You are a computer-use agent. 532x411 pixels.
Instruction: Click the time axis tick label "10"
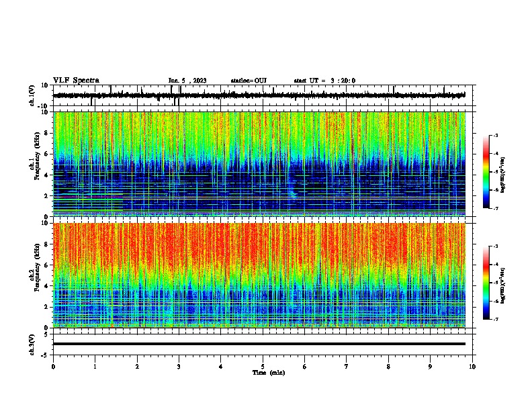472,367
